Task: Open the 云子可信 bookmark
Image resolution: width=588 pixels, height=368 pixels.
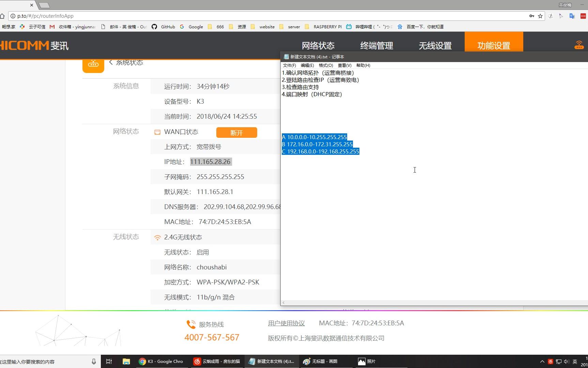Action: pos(32,27)
